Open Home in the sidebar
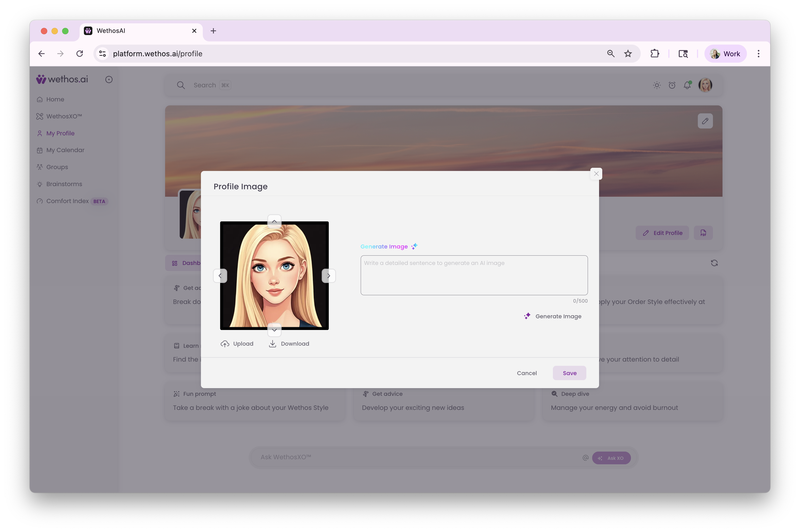This screenshot has height=532, width=800. point(55,99)
